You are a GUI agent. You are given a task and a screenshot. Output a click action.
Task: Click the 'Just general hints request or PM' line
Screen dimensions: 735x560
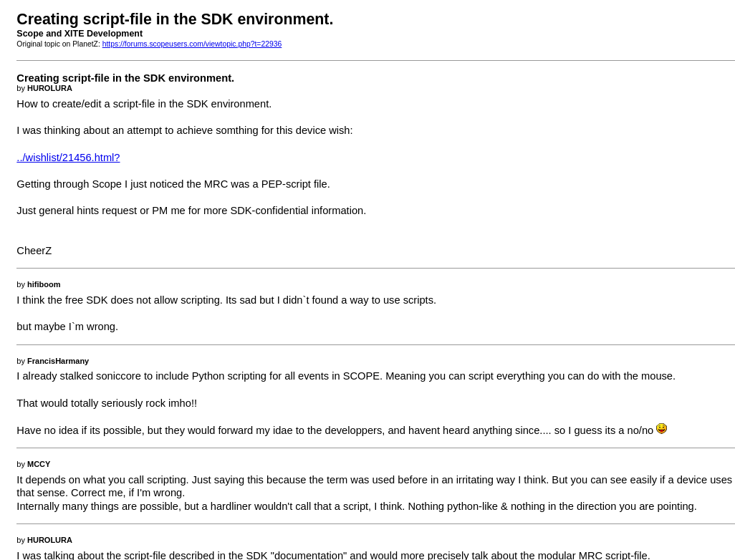pyautogui.click(x=191, y=211)
